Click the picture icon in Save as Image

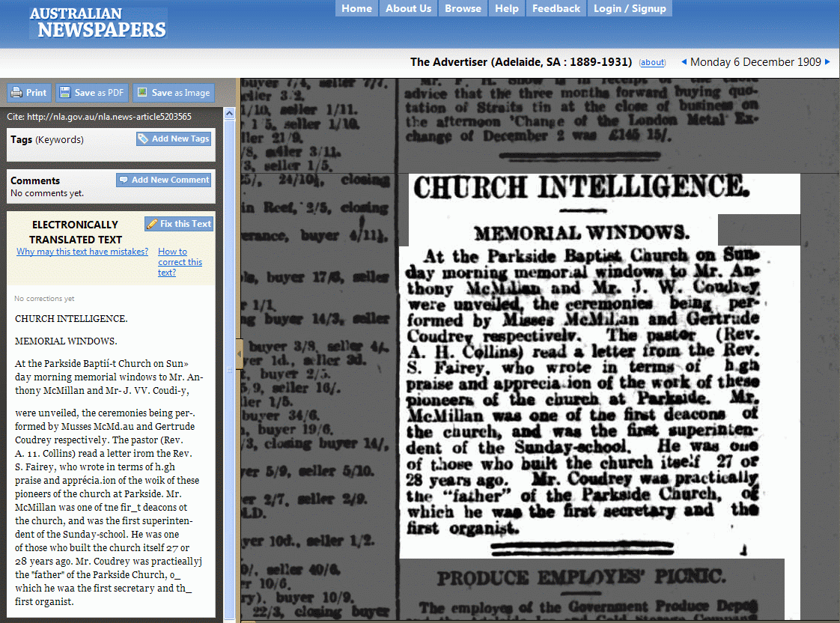click(x=142, y=92)
